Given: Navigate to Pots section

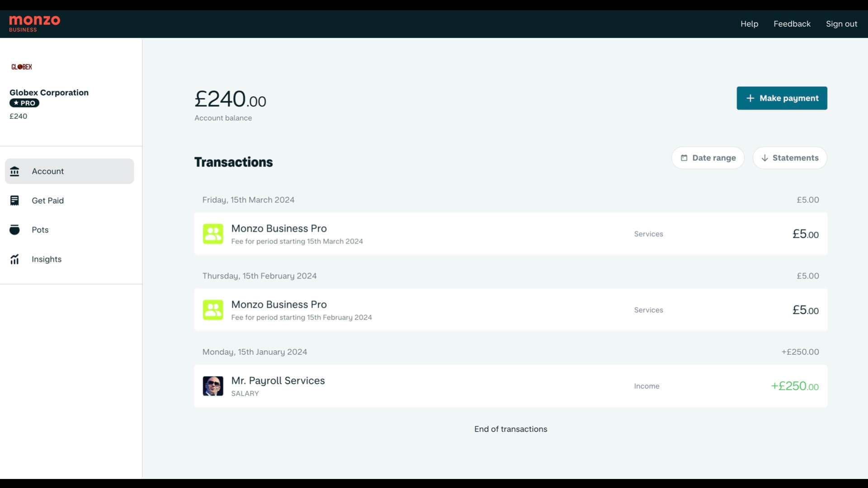Looking at the screenshot, I should tap(40, 230).
